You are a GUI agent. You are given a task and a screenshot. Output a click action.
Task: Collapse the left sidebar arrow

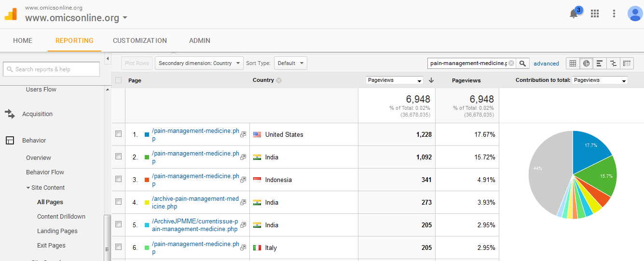click(x=108, y=59)
